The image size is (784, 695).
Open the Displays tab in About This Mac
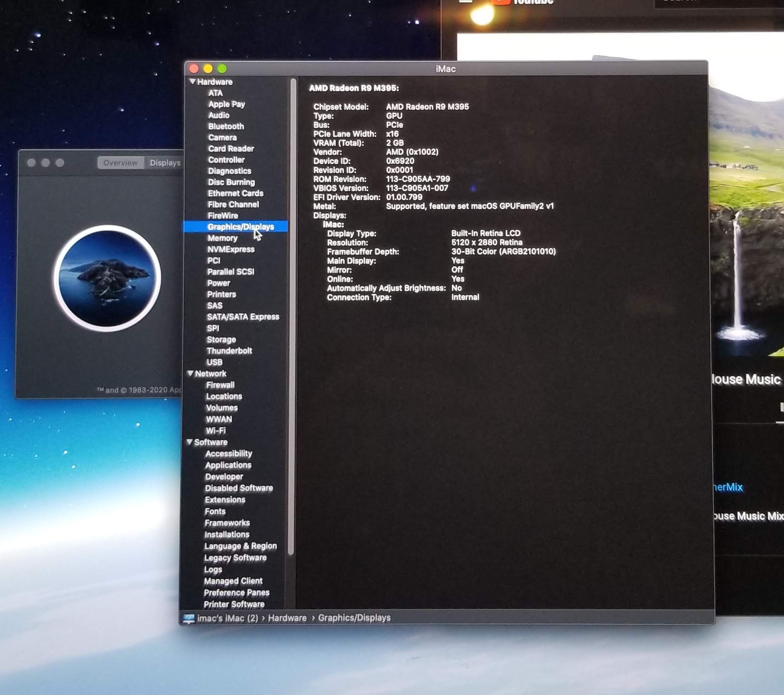tap(165, 163)
